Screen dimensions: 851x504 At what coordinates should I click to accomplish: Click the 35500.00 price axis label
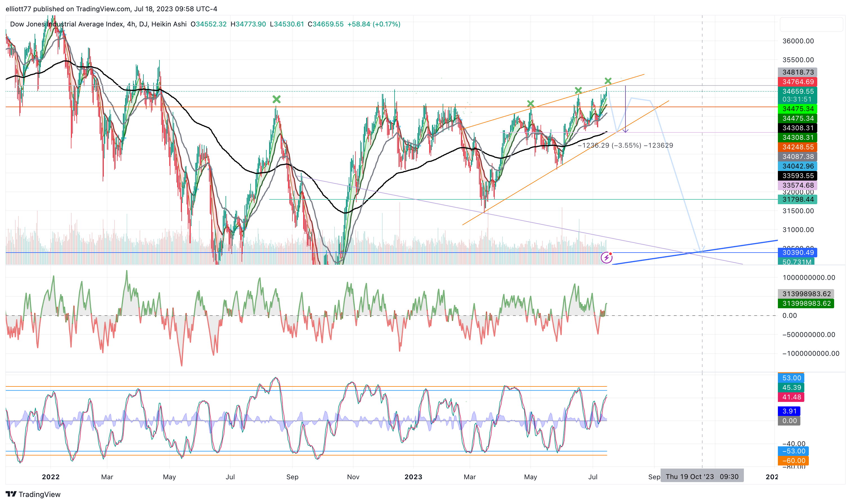[x=798, y=60]
